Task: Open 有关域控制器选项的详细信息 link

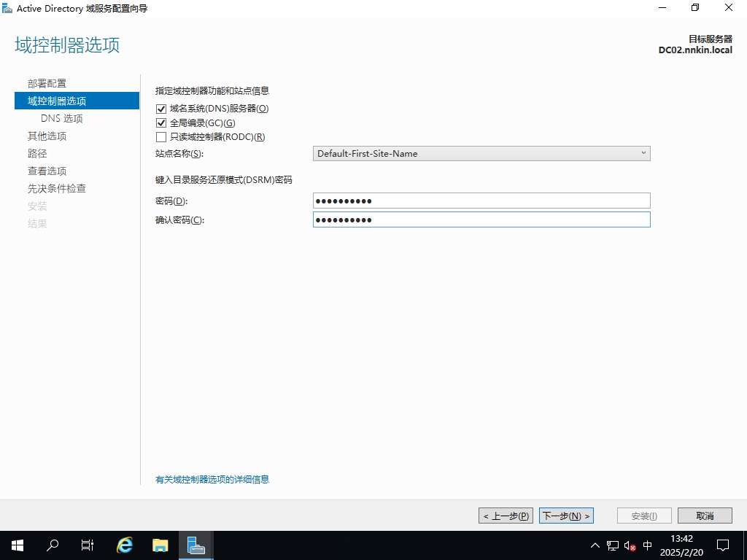Action: pyautogui.click(x=212, y=480)
